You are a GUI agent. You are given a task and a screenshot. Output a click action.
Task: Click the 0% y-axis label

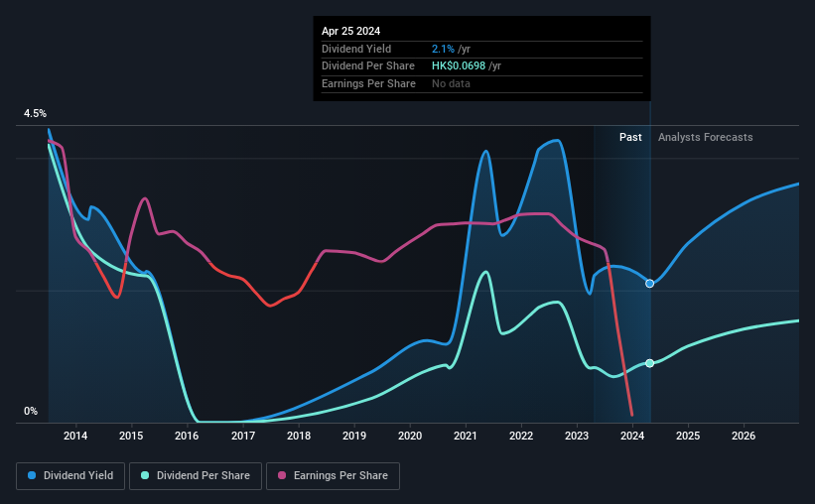tap(31, 412)
